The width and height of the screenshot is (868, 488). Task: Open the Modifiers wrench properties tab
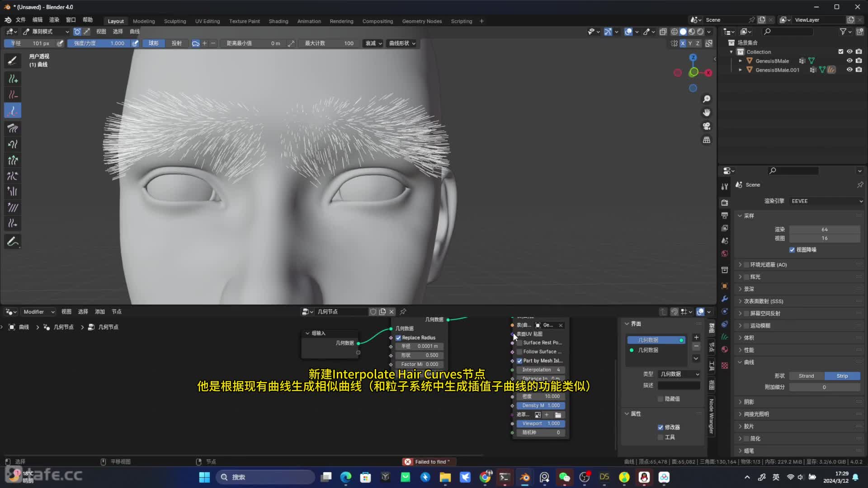point(725,299)
